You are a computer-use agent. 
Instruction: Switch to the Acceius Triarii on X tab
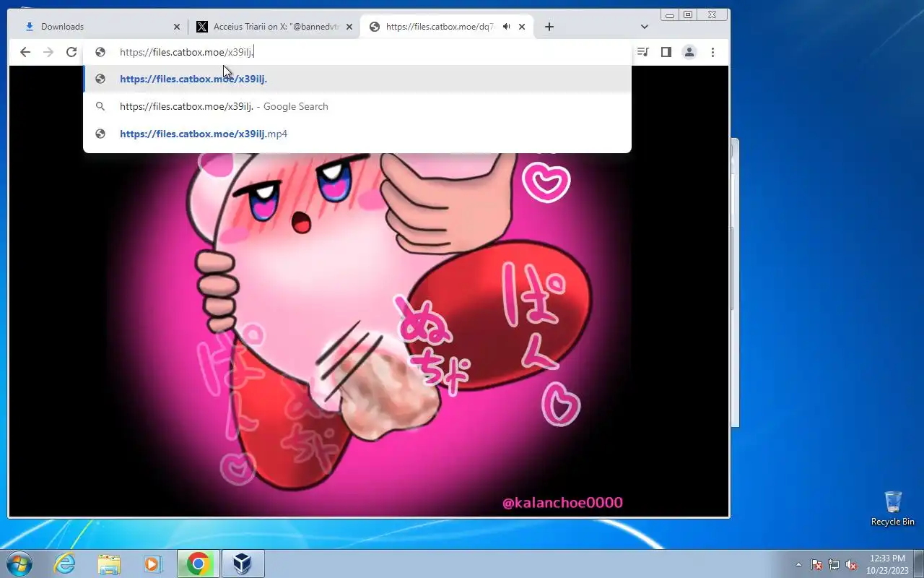pos(274,27)
